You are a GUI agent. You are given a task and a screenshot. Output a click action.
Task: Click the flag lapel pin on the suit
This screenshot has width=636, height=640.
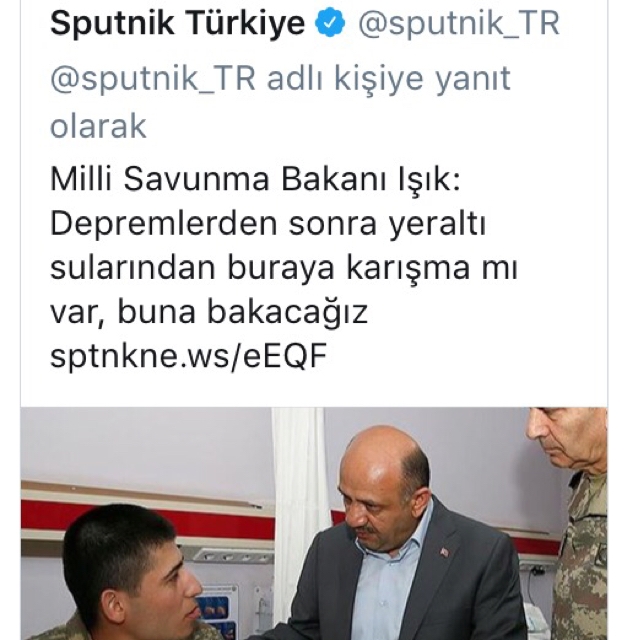coord(443,554)
